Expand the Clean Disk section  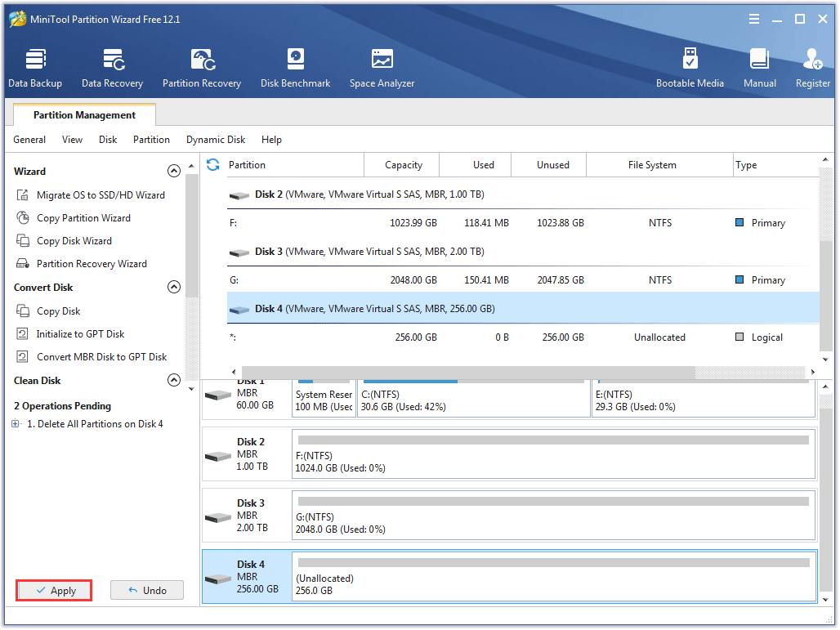(x=173, y=381)
